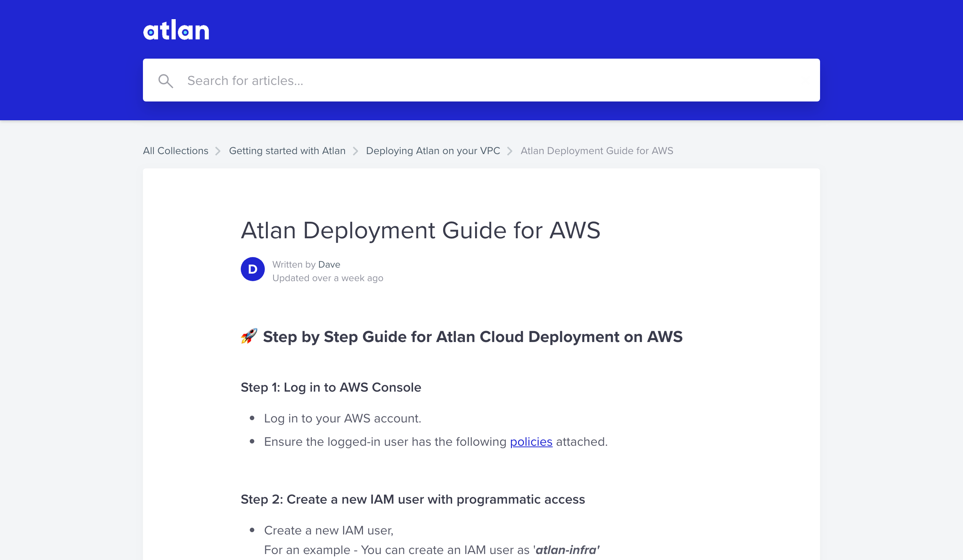963x560 pixels.
Task: Click the author avatar with letter D
Action: tap(252, 269)
